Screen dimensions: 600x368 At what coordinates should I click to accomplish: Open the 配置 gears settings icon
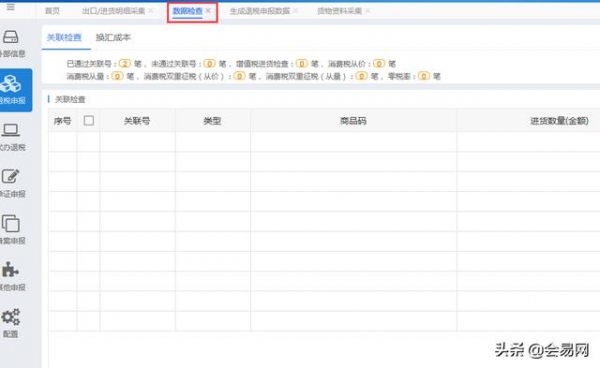point(10,317)
